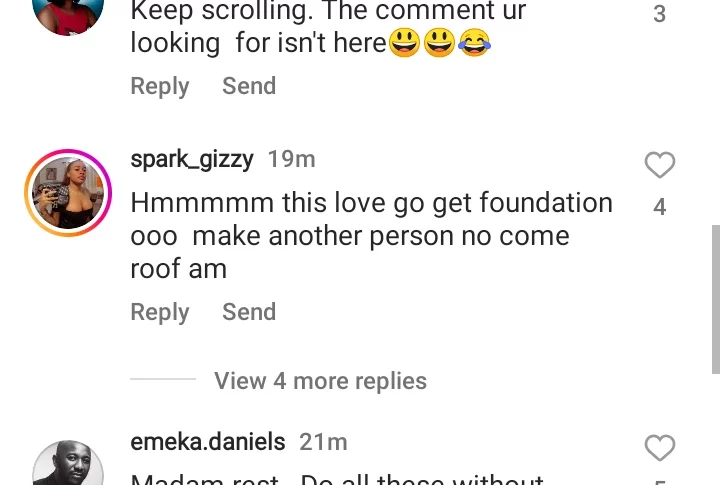720x485 pixels.
Task: Reply to spark_gizzy's comment
Action: coord(160,312)
